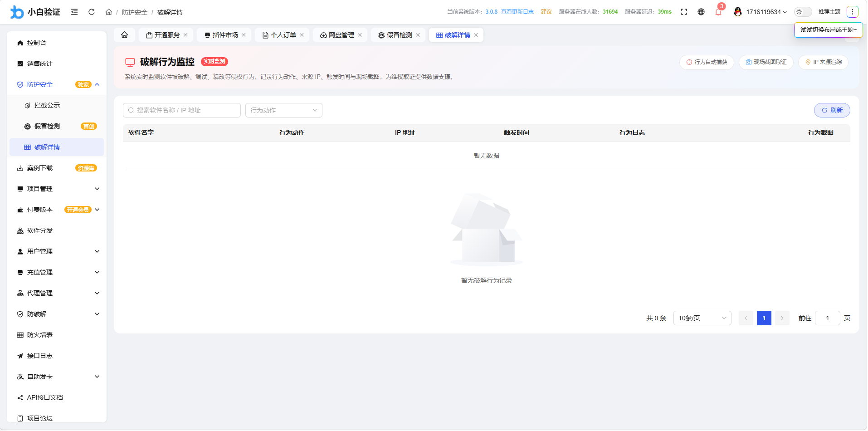Open the language globe icon
868x431 pixels.
701,12
